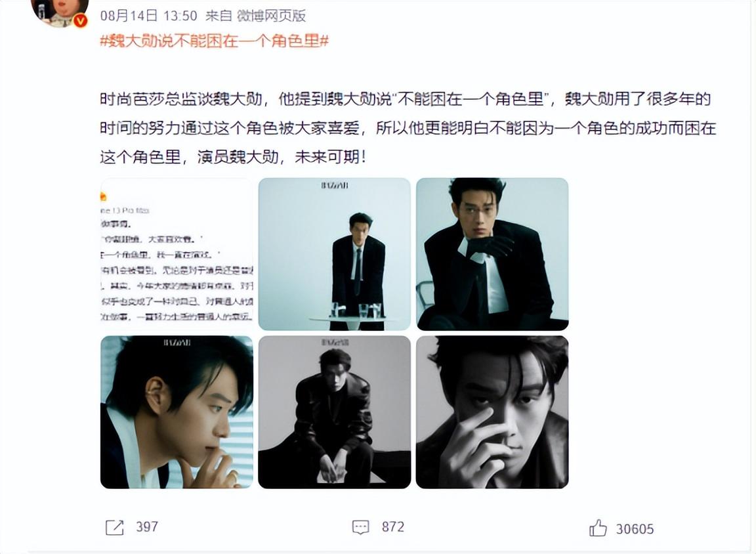Click the repost count 397
Viewport: 756px width, 554px height.
tap(147, 527)
